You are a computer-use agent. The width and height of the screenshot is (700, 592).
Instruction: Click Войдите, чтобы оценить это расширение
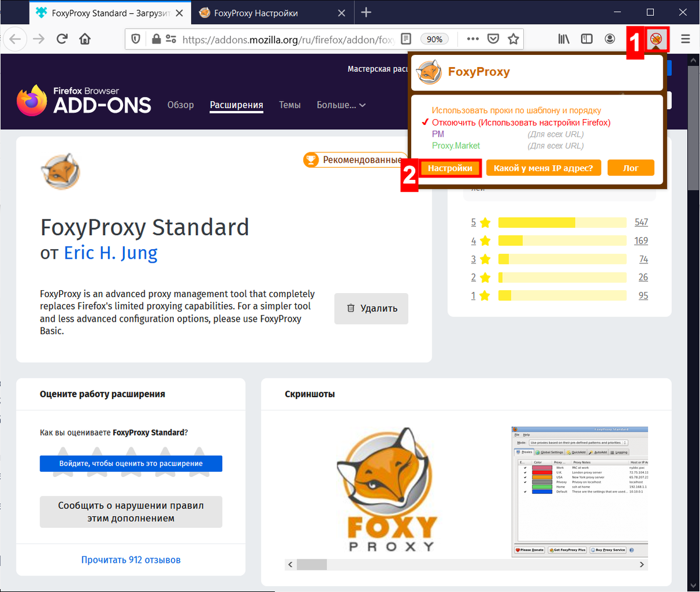point(131,464)
